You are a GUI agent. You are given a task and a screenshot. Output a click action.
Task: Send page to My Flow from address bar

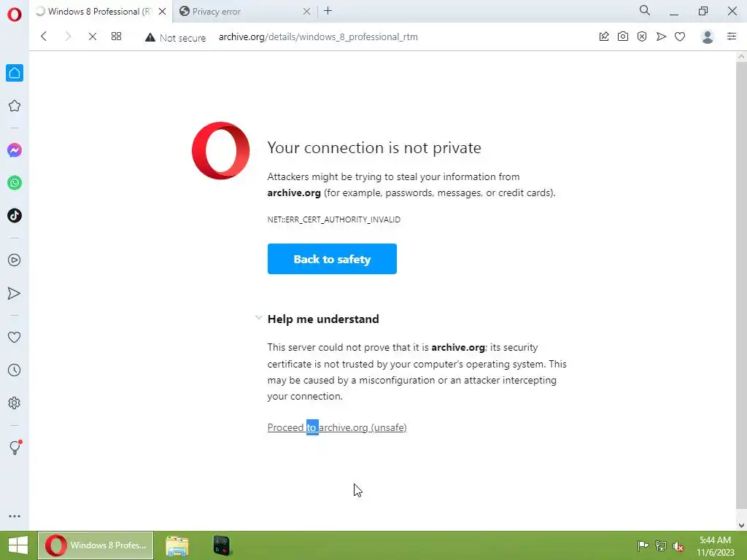(661, 36)
